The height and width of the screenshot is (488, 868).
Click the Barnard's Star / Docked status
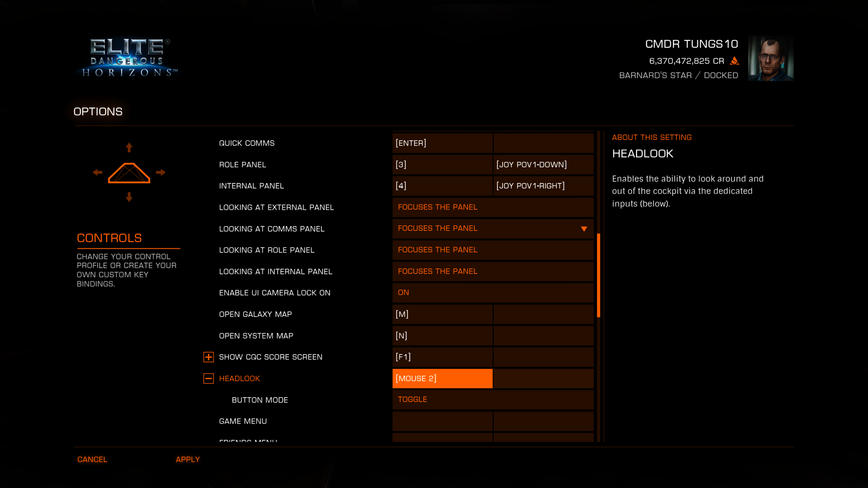point(678,75)
